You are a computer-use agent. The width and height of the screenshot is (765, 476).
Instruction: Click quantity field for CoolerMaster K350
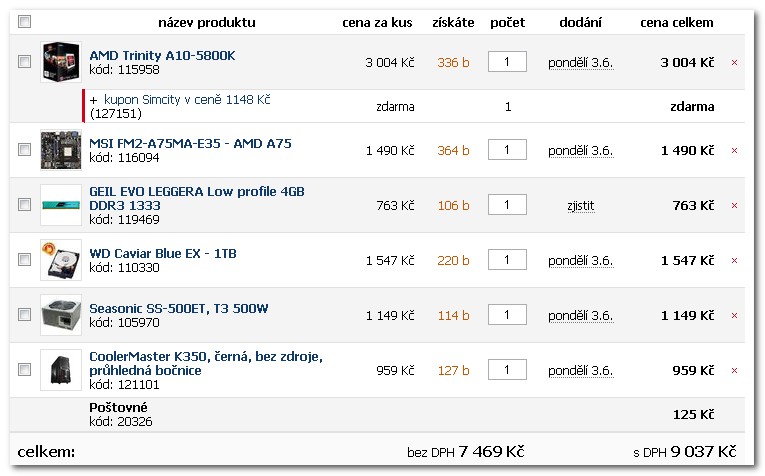coord(507,370)
